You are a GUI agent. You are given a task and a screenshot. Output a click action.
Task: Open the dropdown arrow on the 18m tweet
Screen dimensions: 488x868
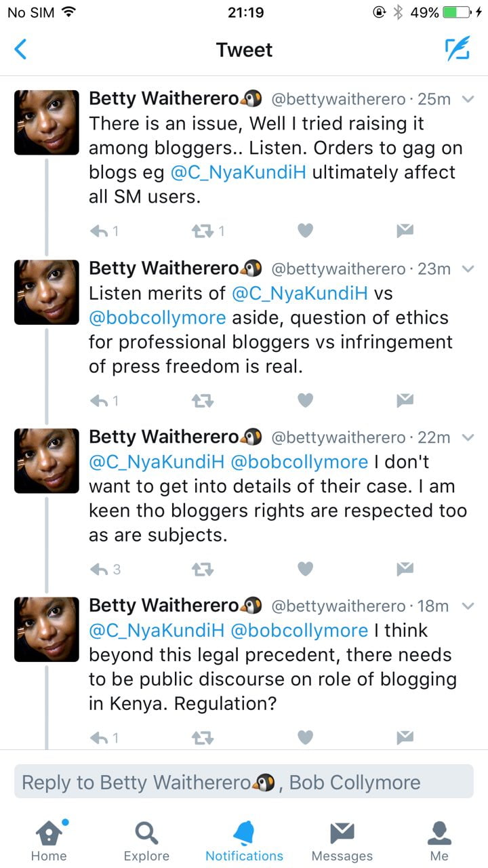[x=467, y=606]
